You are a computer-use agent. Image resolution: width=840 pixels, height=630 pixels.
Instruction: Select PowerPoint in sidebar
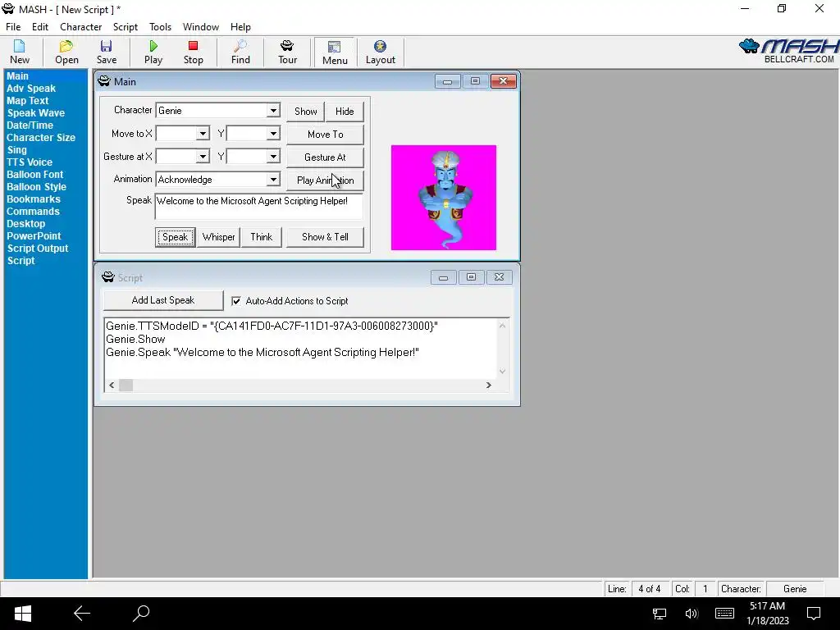coord(34,236)
